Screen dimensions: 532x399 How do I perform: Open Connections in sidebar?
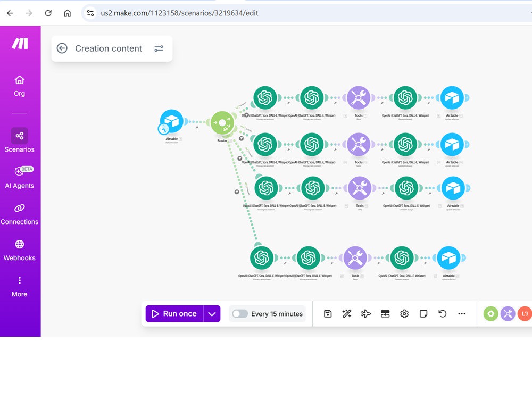19,214
